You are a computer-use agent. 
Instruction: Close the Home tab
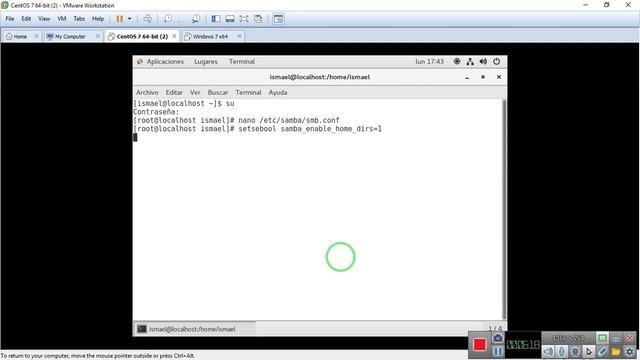coord(36,36)
